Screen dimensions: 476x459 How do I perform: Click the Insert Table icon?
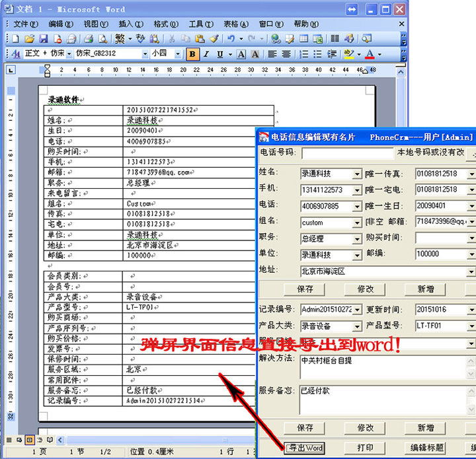[303, 39]
